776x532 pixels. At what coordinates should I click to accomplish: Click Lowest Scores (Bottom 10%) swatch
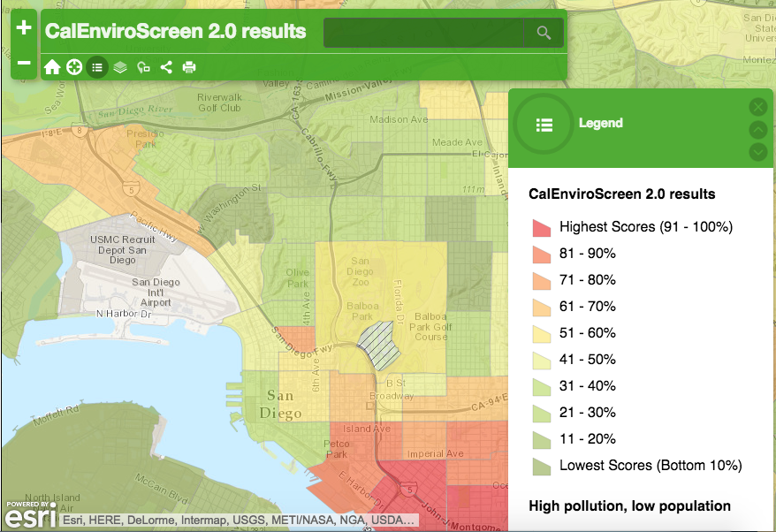[x=542, y=467]
